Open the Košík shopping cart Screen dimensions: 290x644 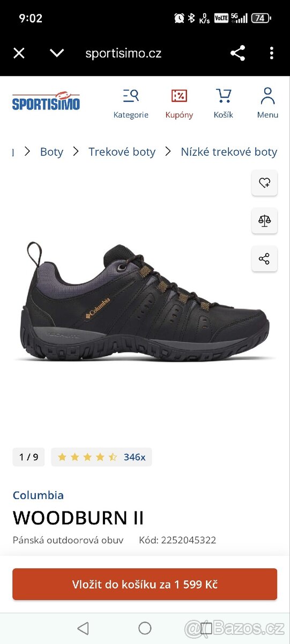[224, 103]
